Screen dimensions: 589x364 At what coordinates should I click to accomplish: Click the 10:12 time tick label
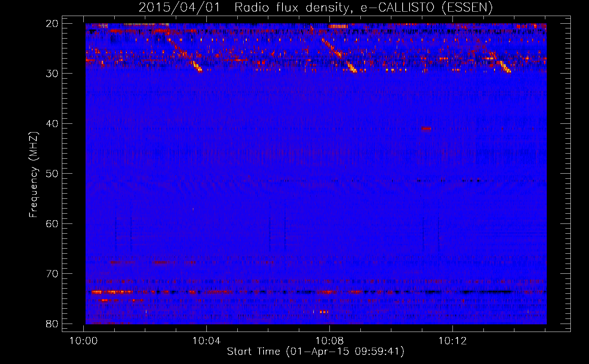452,341
